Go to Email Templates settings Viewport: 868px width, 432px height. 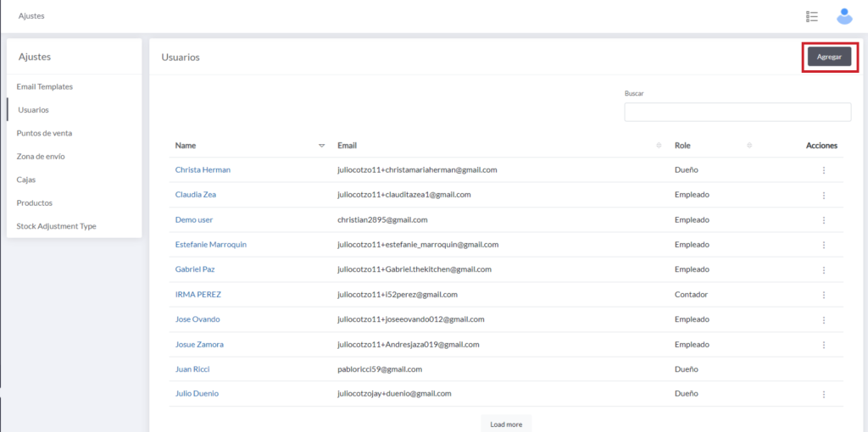[45, 86]
